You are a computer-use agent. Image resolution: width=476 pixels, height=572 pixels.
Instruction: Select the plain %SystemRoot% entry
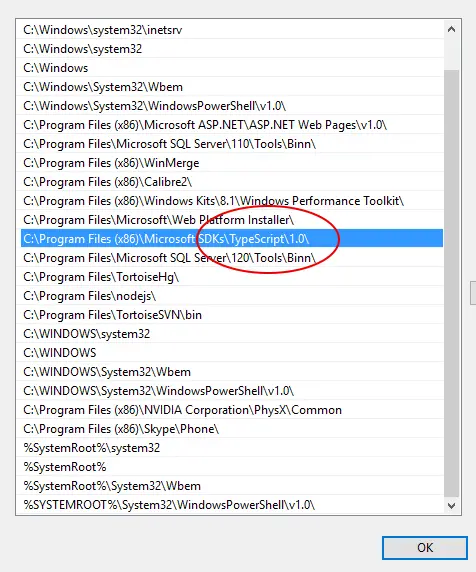click(x=232, y=467)
